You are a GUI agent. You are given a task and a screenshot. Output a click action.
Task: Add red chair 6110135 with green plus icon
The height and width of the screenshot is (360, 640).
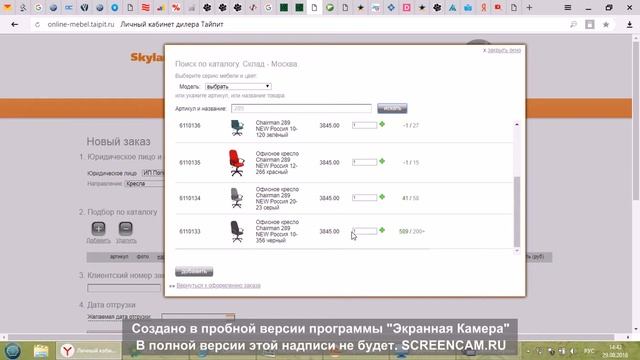pyautogui.click(x=382, y=161)
